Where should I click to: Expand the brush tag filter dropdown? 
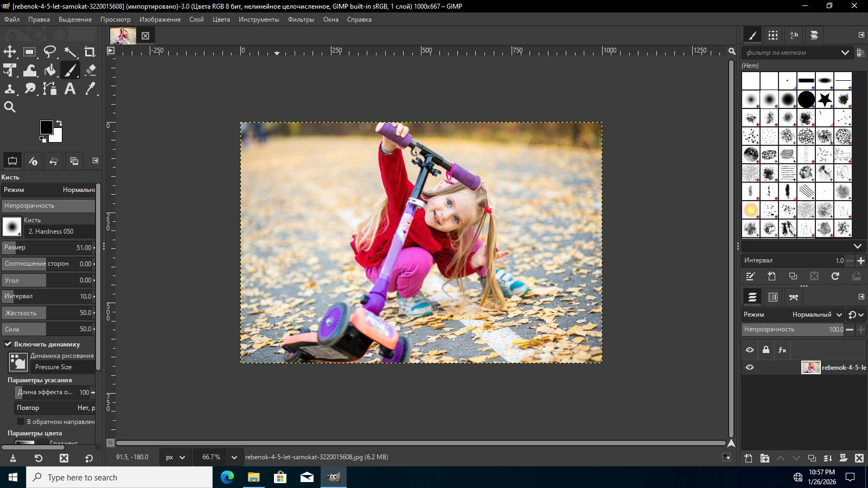(845, 53)
